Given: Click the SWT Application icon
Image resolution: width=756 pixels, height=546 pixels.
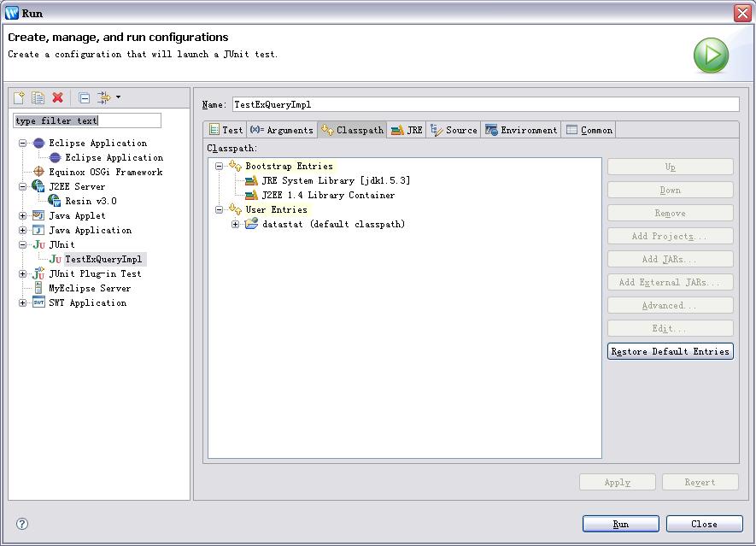Looking at the screenshot, I should point(38,302).
